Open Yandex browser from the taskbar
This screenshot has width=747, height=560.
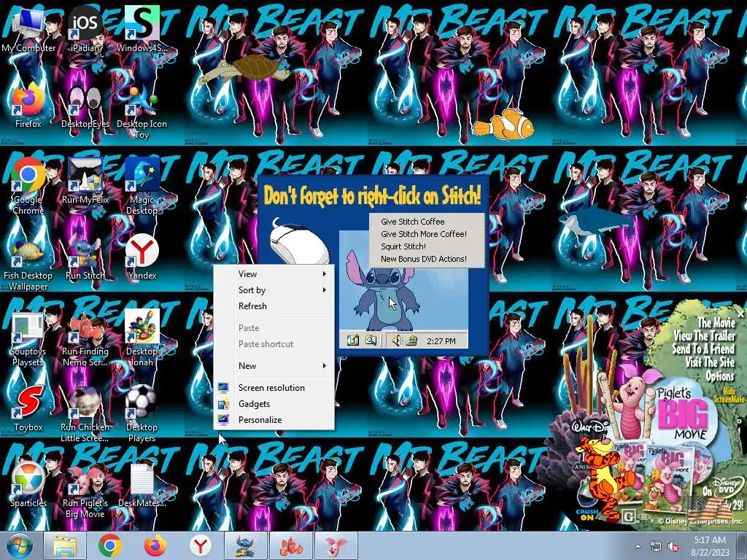[200, 545]
